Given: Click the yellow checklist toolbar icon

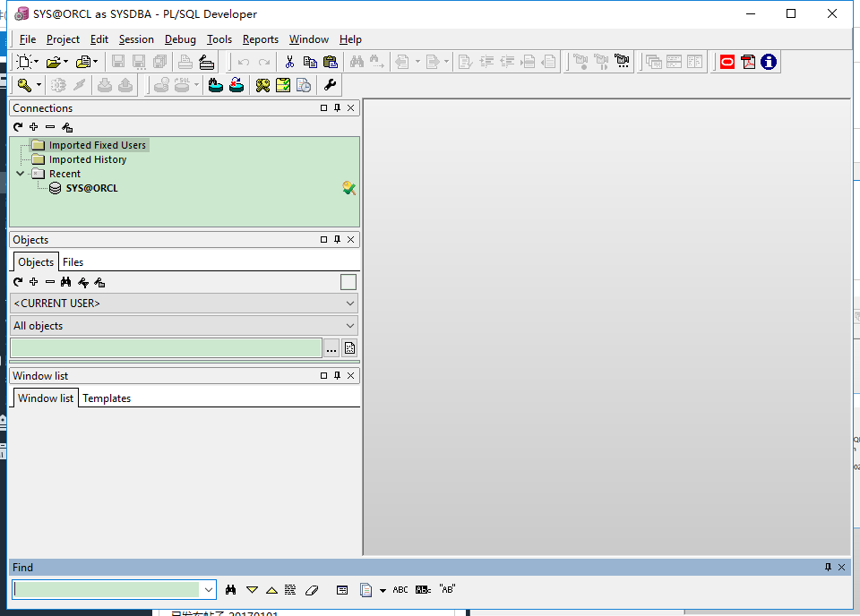Looking at the screenshot, I should pyautogui.click(x=283, y=85).
